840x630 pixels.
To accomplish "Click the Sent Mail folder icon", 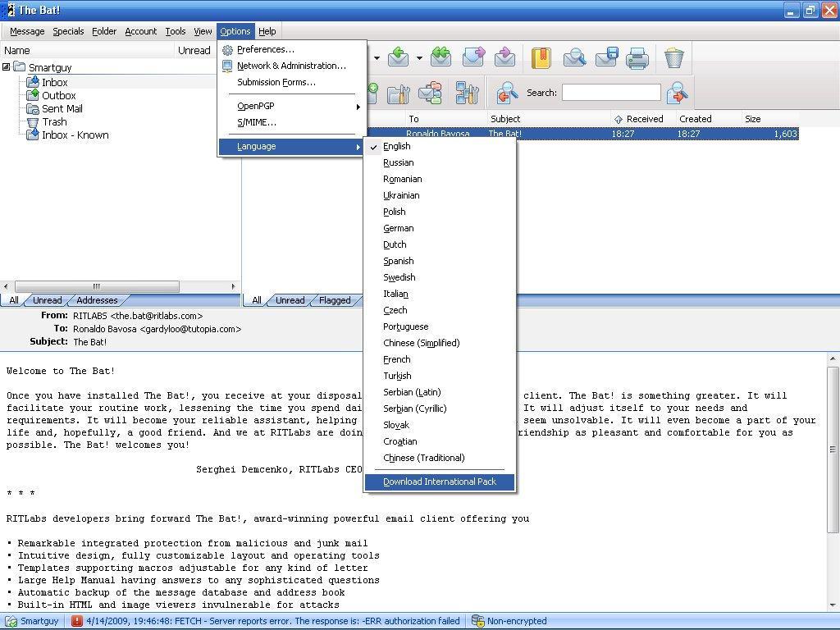I will click(33, 109).
